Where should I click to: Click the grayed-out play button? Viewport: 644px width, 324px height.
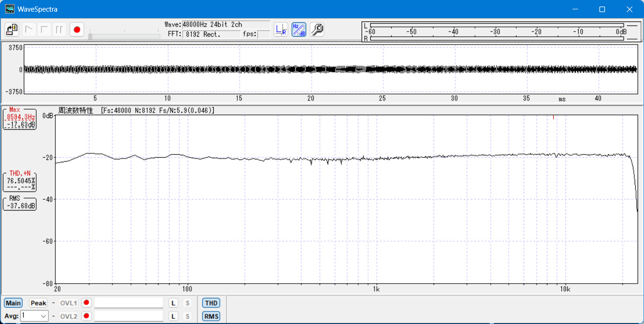[x=29, y=30]
